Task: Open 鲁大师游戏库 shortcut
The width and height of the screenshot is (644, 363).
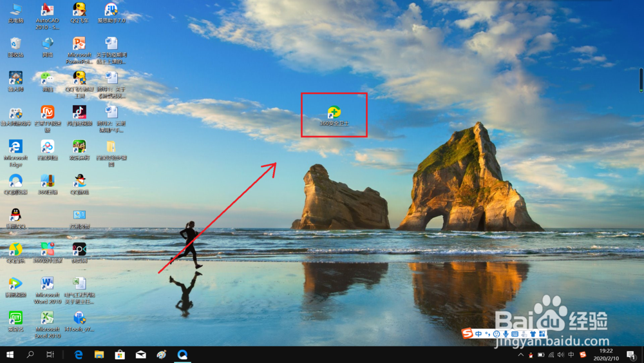Action: click(15, 116)
